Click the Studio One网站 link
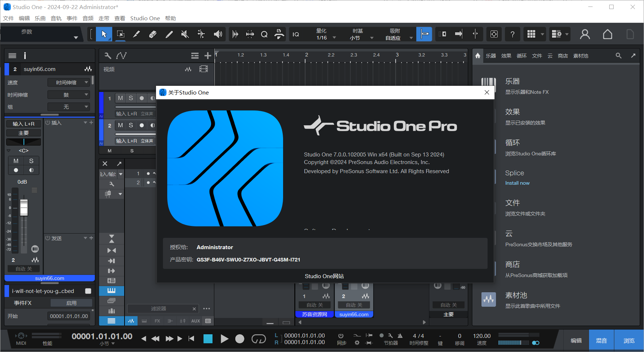This screenshot has height=352, width=644. tap(324, 276)
